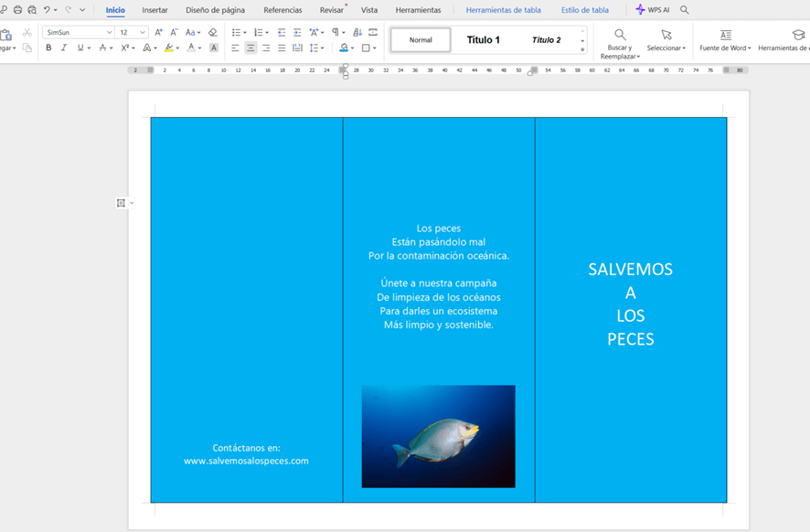
Task: Click the search magnifier beside WPS AI
Action: tap(685, 10)
